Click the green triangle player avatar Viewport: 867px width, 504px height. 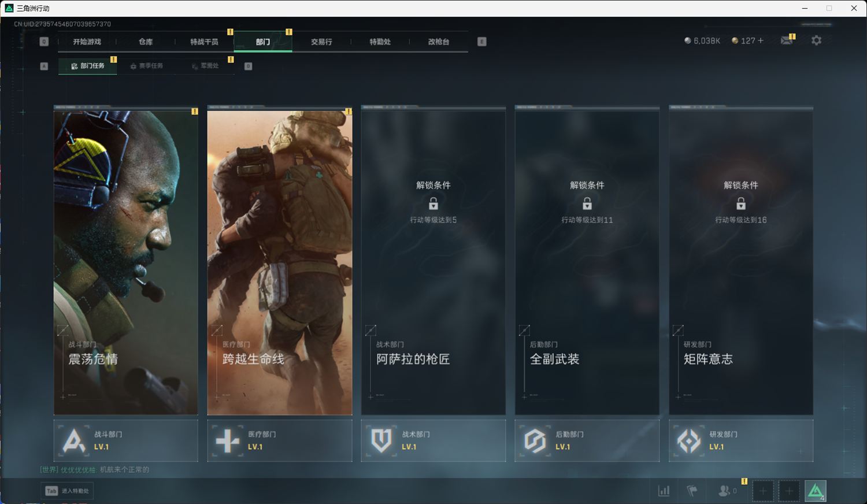point(815,491)
